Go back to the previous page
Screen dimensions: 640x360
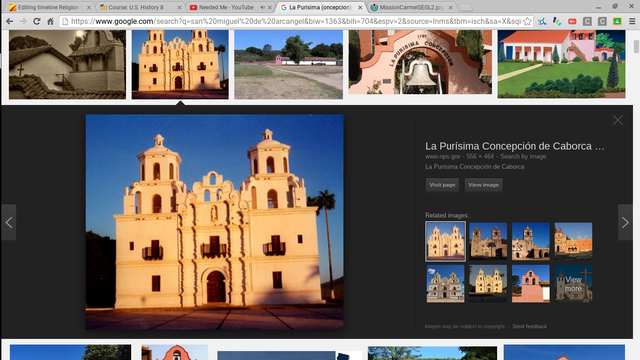coord(9,21)
